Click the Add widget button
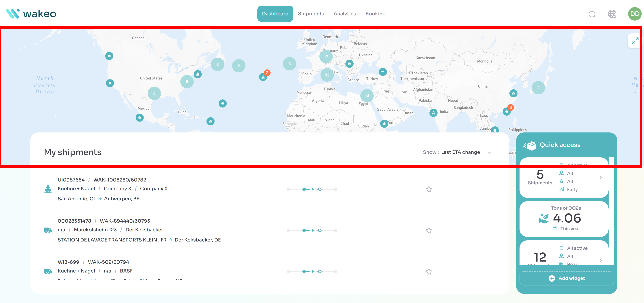The height and width of the screenshot is (303, 644). click(x=567, y=278)
